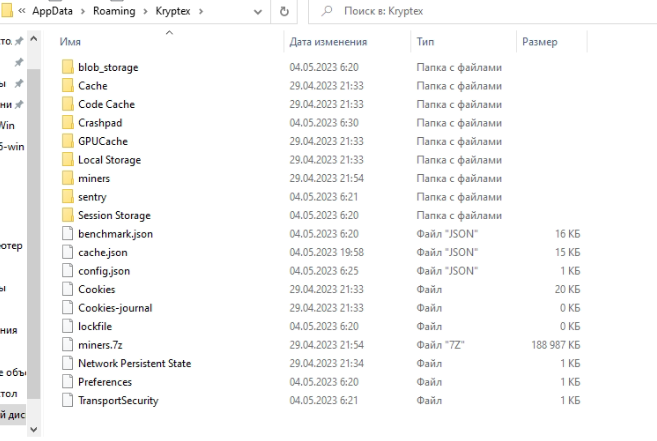Screen dimensions: 657x441
Task: Click the Session Storage folder icon
Action: (x=67, y=215)
